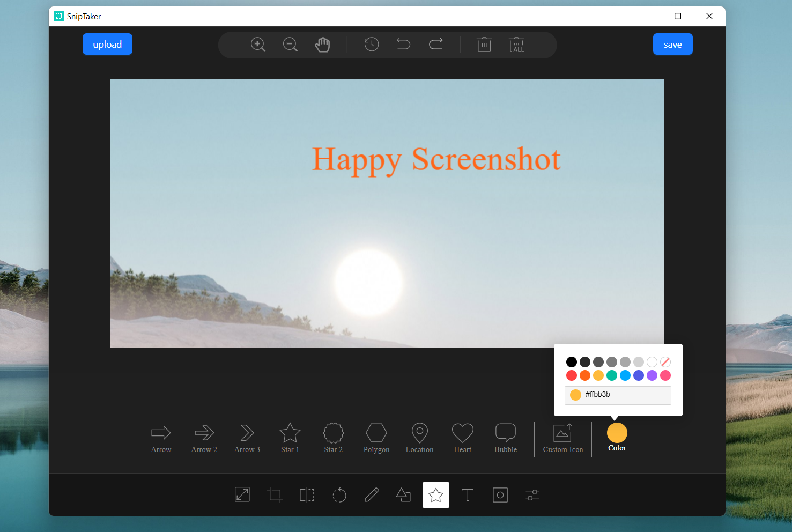Image resolution: width=792 pixels, height=532 pixels.
Task: Open the history clock icon
Action: click(372, 44)
